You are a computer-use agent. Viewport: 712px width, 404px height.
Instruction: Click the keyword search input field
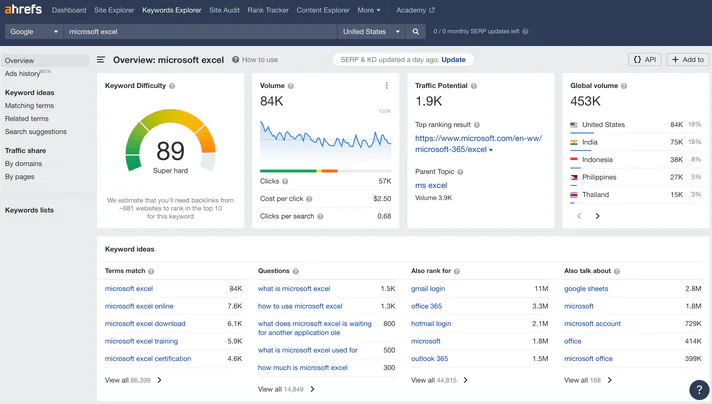(x=200, y=32)
